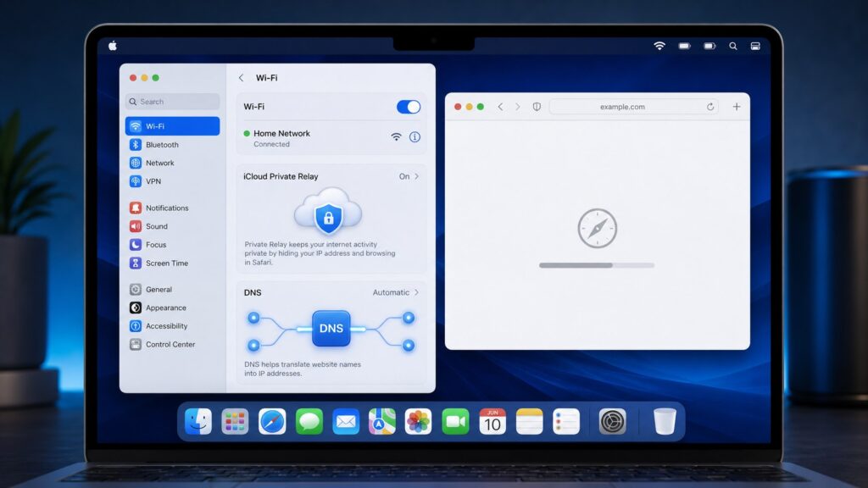
Task: Open Finder from the Dock
Action: pos(198,422)
